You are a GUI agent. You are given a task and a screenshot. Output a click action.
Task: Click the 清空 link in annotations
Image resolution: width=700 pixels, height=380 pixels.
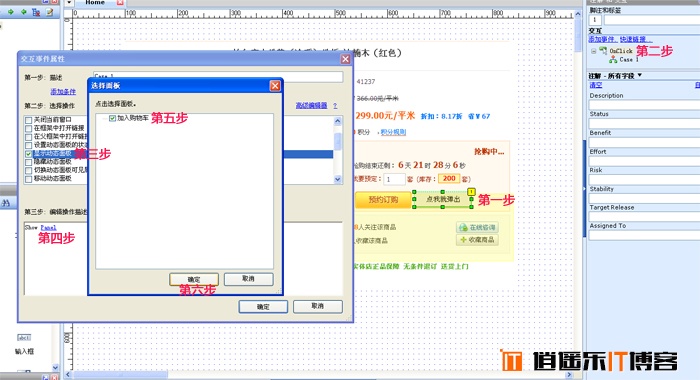tap(596, 85)
